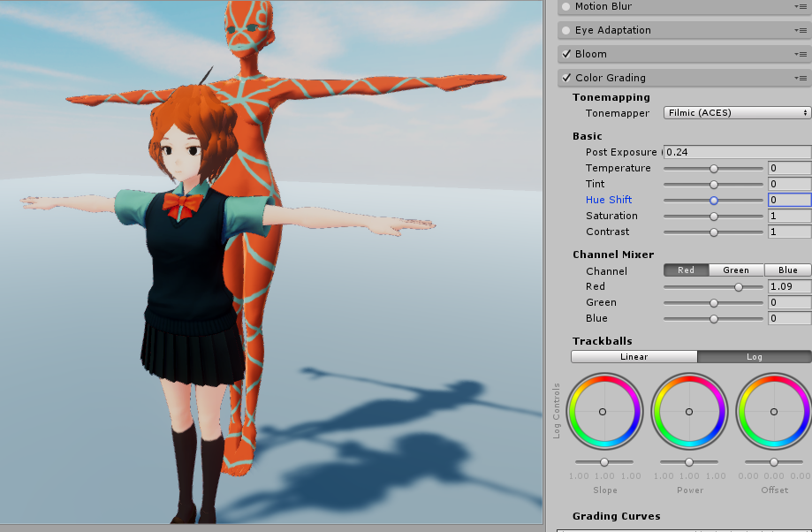Click the Hue Shift value field
This screenshot has width=812, height=532.
pos(790,200)
